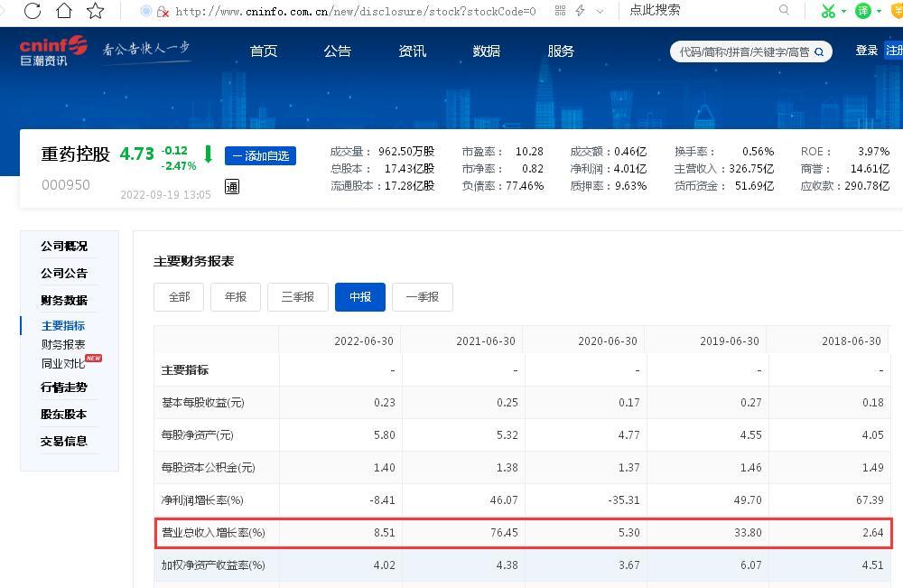Click the 2022-06-30 column header

pyautogui.click(x=364, y=341)
